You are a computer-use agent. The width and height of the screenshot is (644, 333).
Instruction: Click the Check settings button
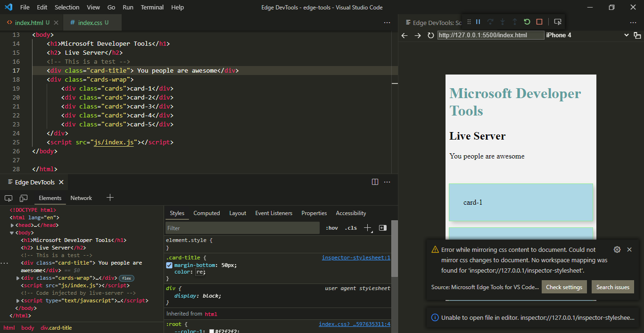point(564,286)
